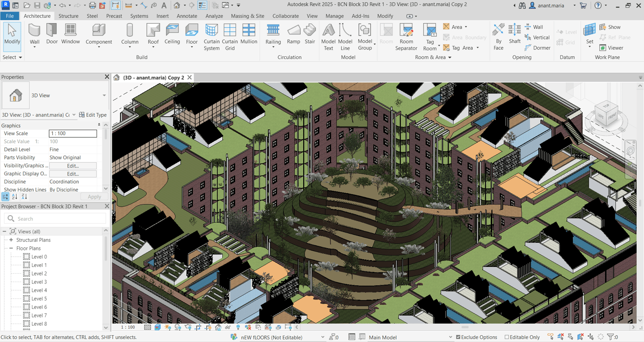Screen dimensions: 644x342
Task: Click Edit Type in Properties panel
Action: (93, 115)
